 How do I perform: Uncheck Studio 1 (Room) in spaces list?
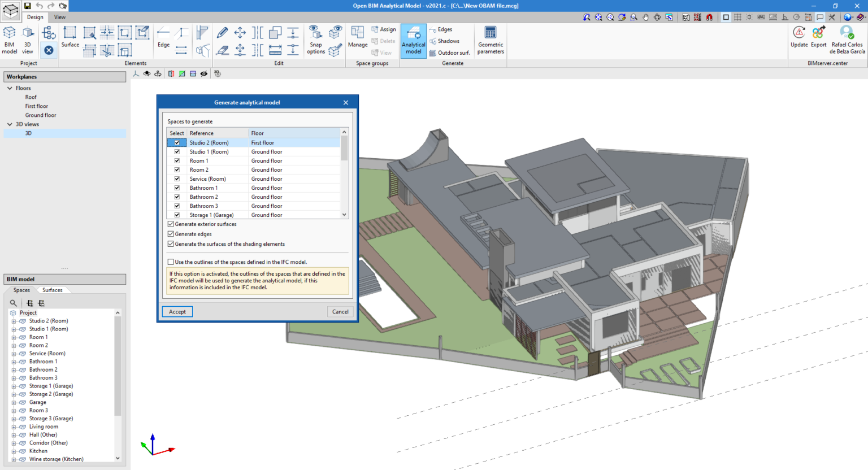coord(177,151)
